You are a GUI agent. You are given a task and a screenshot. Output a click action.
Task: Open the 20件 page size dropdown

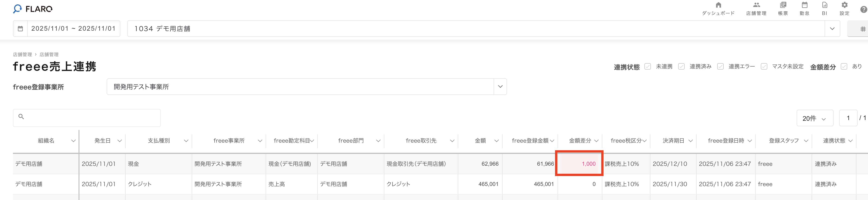814,118
